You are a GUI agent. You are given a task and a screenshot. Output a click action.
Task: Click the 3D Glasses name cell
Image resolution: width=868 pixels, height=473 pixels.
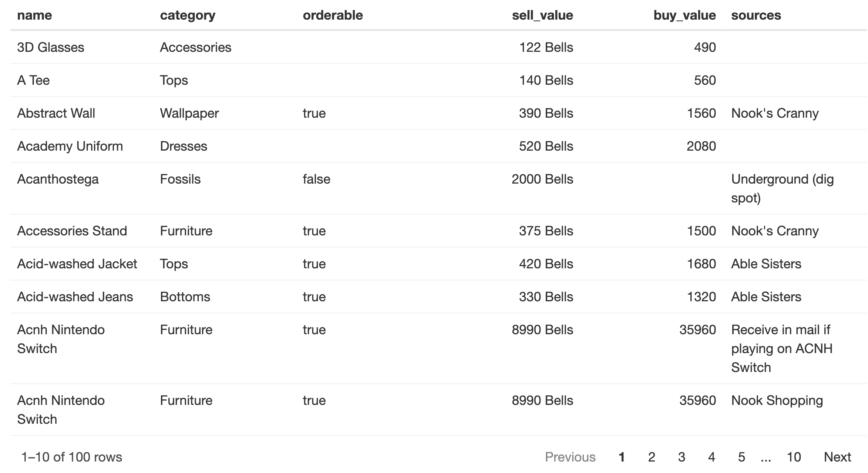tap(51, 47)
